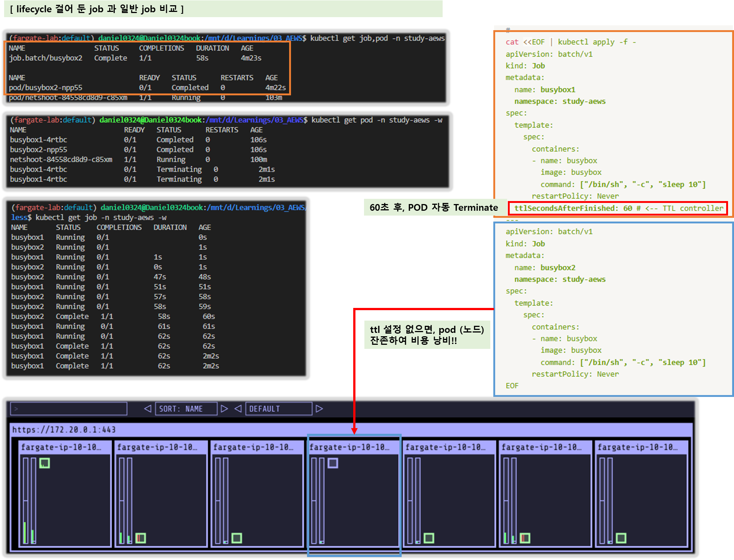Click CPU usage bar in first fargate node
Image resolution: width=734 pixels, height=560 pixels.
pyautogui.click(x=25, y=501)
